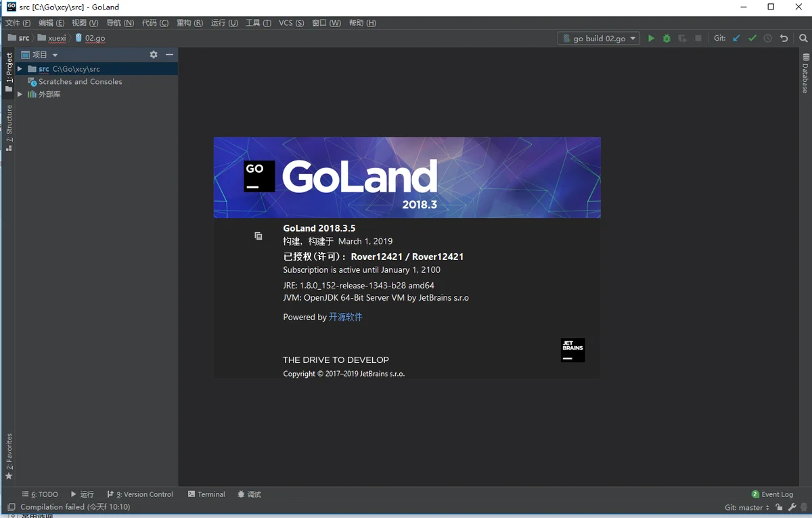Maximize the GoLand window
This screenshot has height=518, width=812.
(x=771, y=7)
